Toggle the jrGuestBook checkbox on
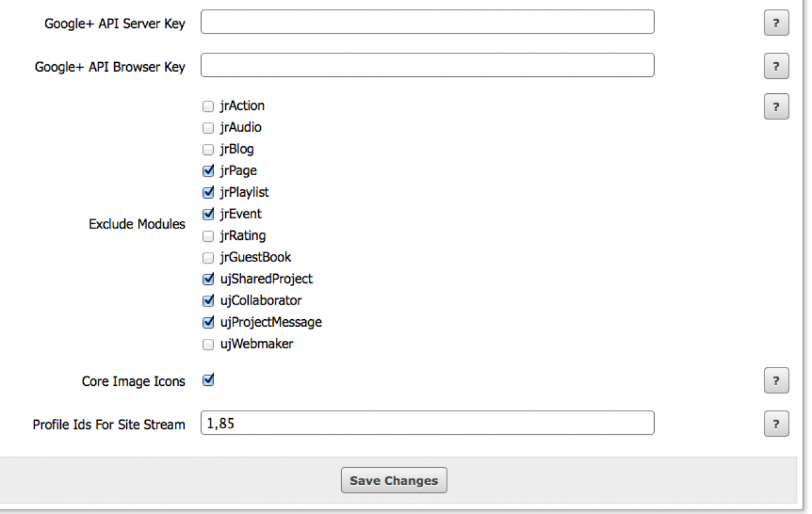This screenshot has height=514, width=812. pos(208,258)
